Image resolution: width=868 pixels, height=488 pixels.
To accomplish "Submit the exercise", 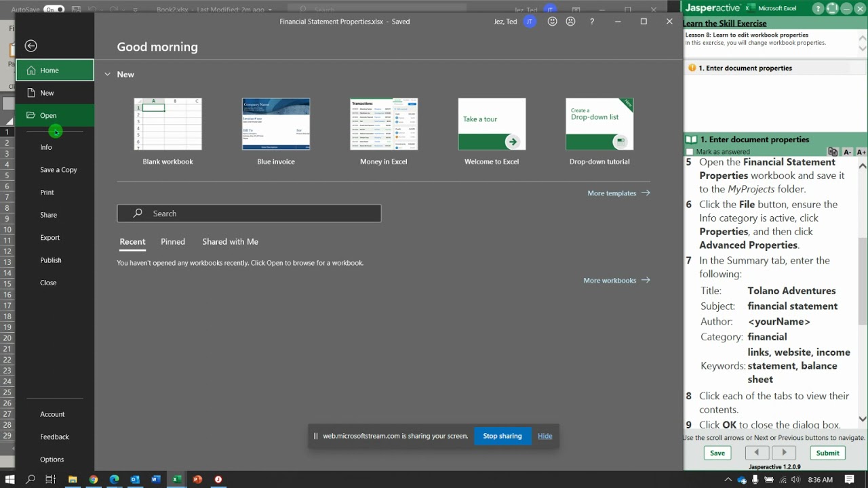I will click(827, 453).
